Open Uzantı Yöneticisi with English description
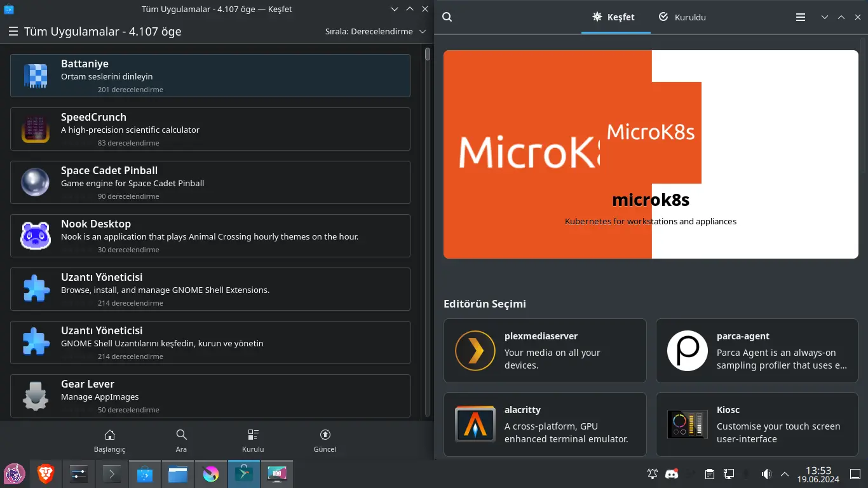Image resolution: width=868 pixels, height=488 pixels. (210, 289)
